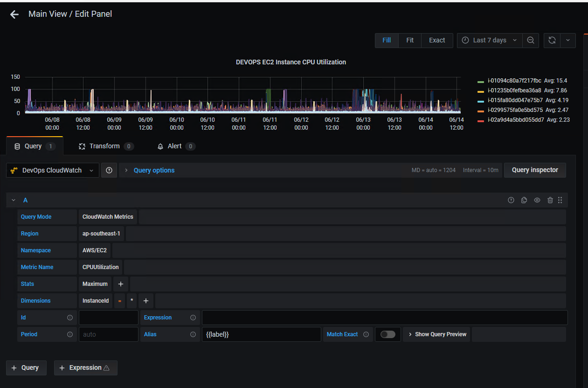Click the Expression info icon
Viewport: 588px width, 388px height.
(x=193, y=318)
